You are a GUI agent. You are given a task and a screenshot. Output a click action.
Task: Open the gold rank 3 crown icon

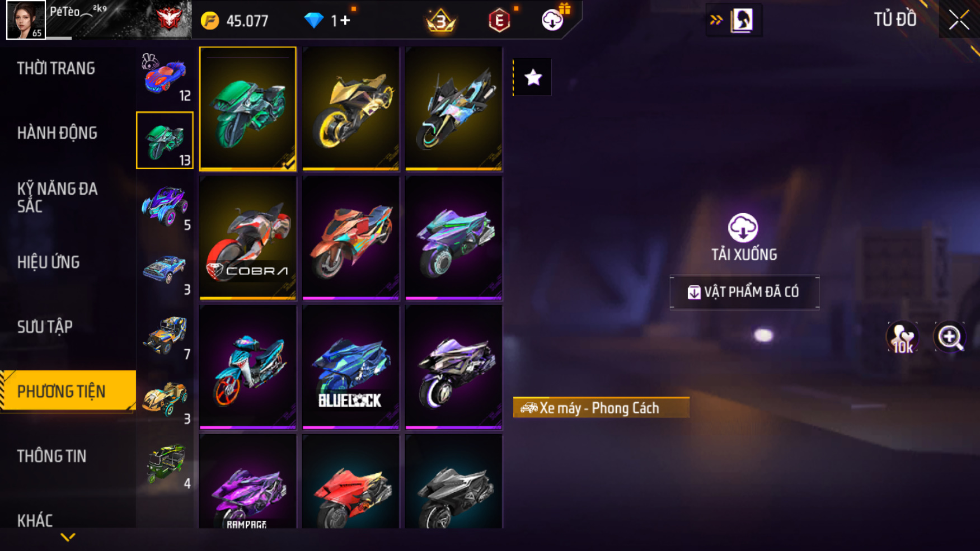pyautogui.click(x=441, y=21)
